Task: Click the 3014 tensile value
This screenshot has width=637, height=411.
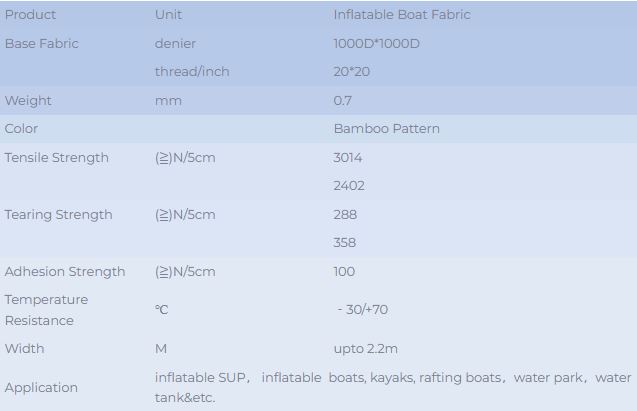Action: [348, 158]
